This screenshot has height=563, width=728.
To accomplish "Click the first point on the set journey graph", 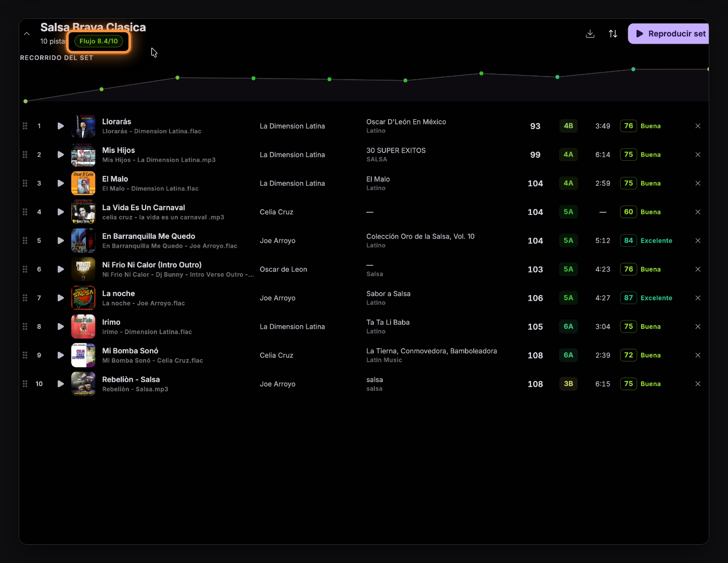I will tap(25, 101).
